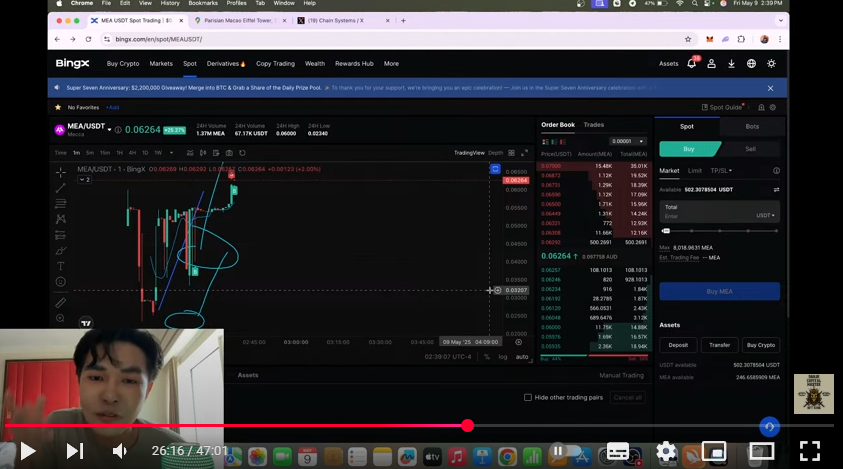Open the chart time axis settings icon
This screenshot has width=843, height=469.
pos(518,342)
